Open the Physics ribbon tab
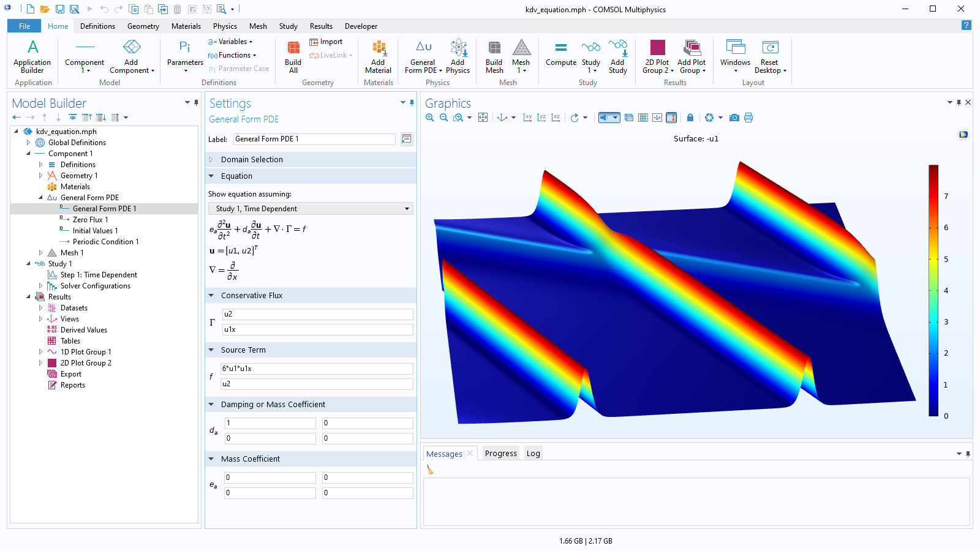The height and width of the screenshot is (551, 980). [225, 26]
